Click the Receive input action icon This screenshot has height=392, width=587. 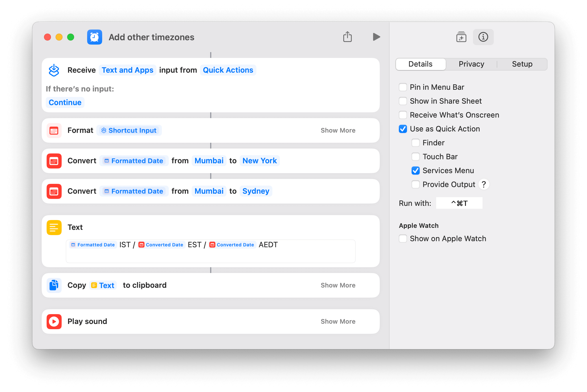click(54, 69)
